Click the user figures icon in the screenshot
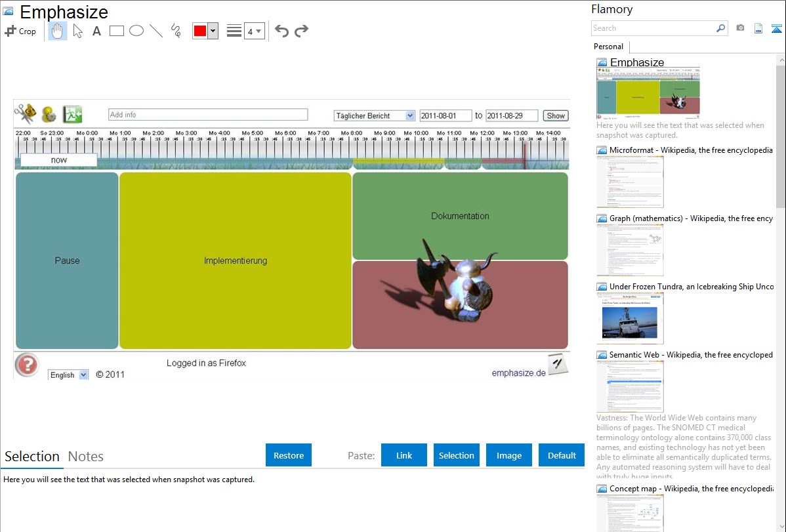Screen dimensions: 786x532 (x=49, y=114)
